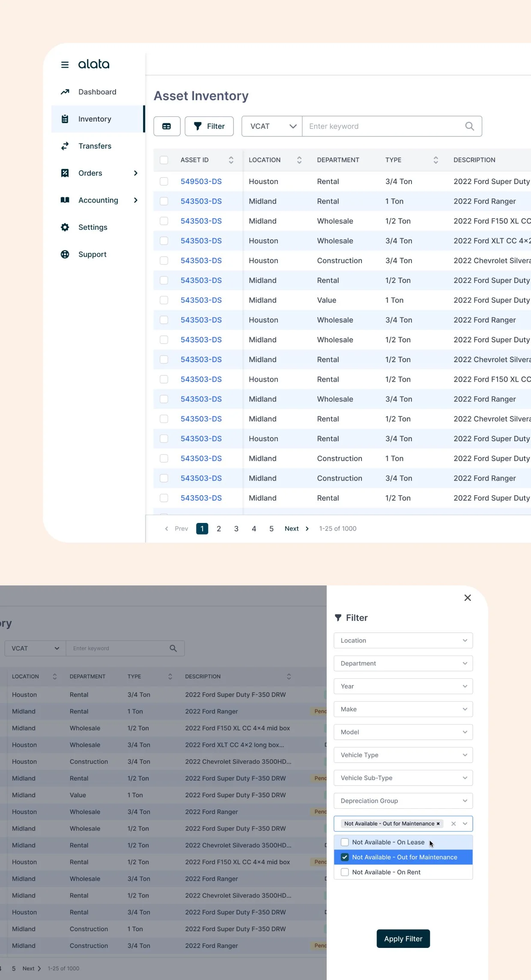
Task: Click the search icon in the dimmed background table
Action: [x=173, y=648]
